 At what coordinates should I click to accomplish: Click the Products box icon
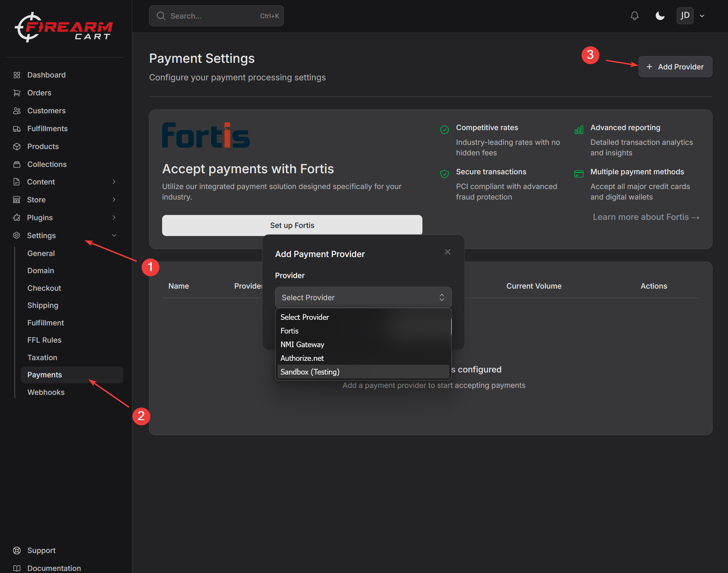(x=16, y=147)
